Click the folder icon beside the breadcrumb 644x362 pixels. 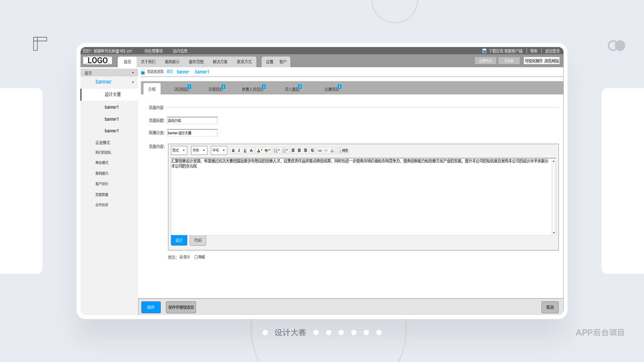point(143,72)
